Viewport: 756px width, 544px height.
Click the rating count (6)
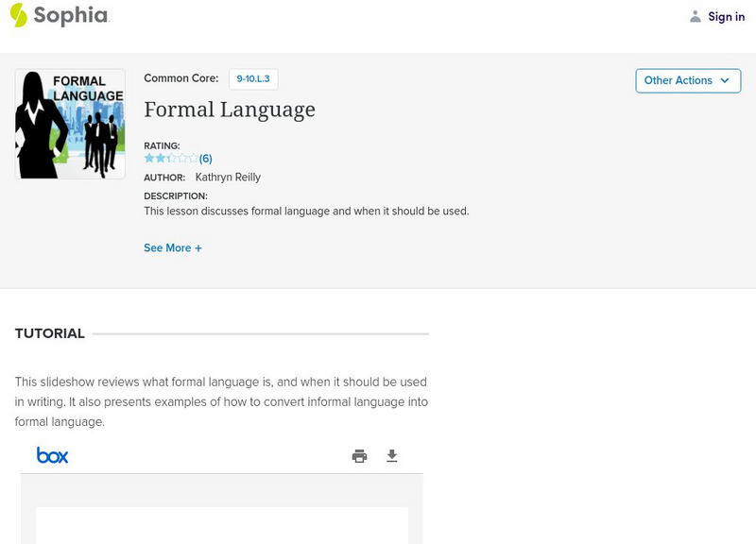point(206,159)
